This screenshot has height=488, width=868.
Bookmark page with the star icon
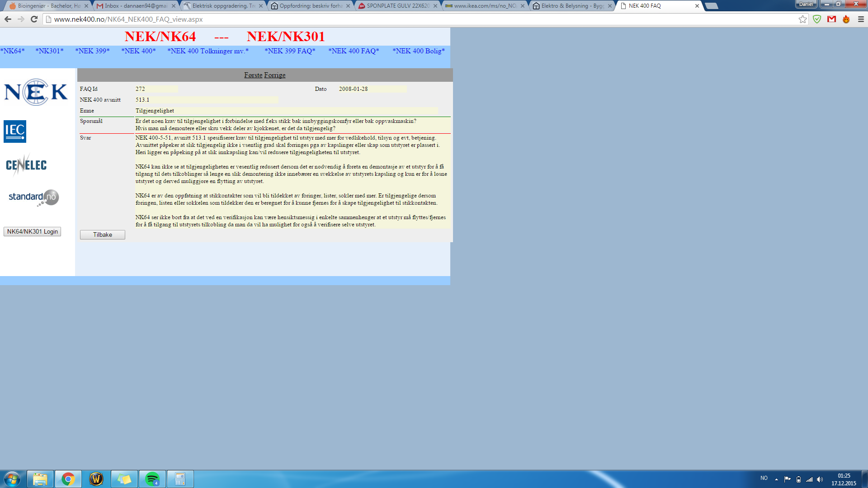pyautogui.click(x=802, y=19)
